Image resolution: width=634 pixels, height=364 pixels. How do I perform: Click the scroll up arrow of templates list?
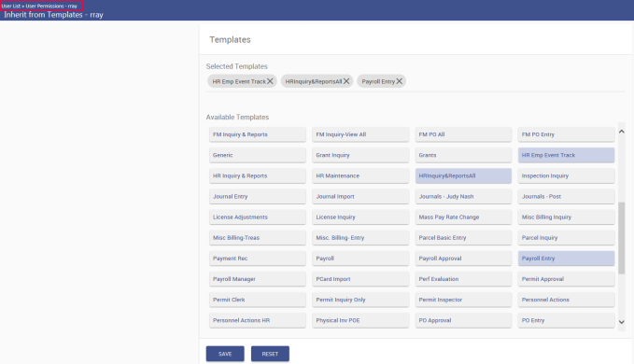click(622, 132)
